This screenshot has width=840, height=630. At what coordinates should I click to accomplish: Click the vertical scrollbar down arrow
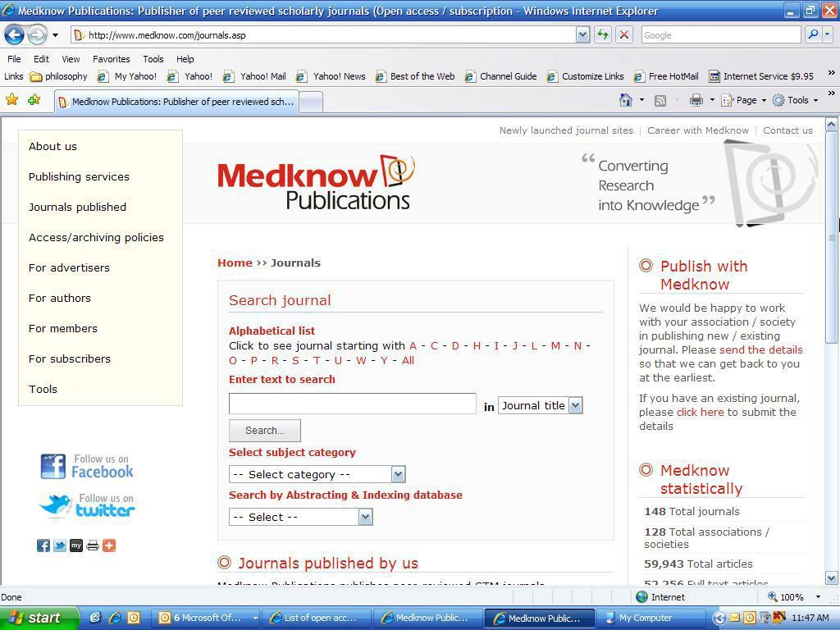(x=832, y=578)
